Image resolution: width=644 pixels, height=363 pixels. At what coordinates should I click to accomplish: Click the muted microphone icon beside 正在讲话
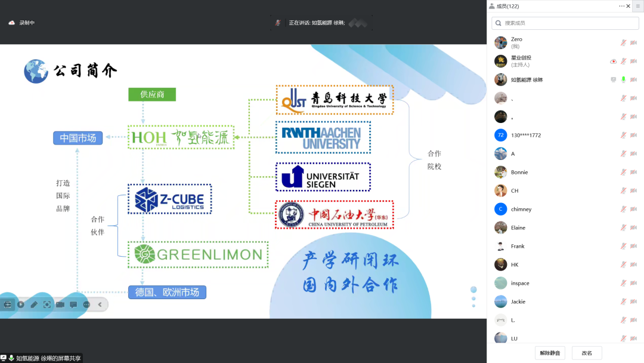point(278,23)
